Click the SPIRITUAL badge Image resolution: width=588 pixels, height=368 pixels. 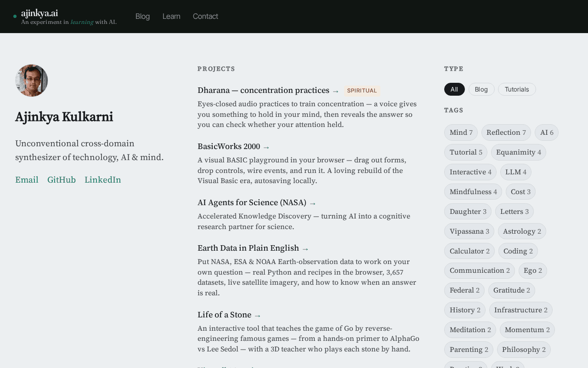[362, 91]
